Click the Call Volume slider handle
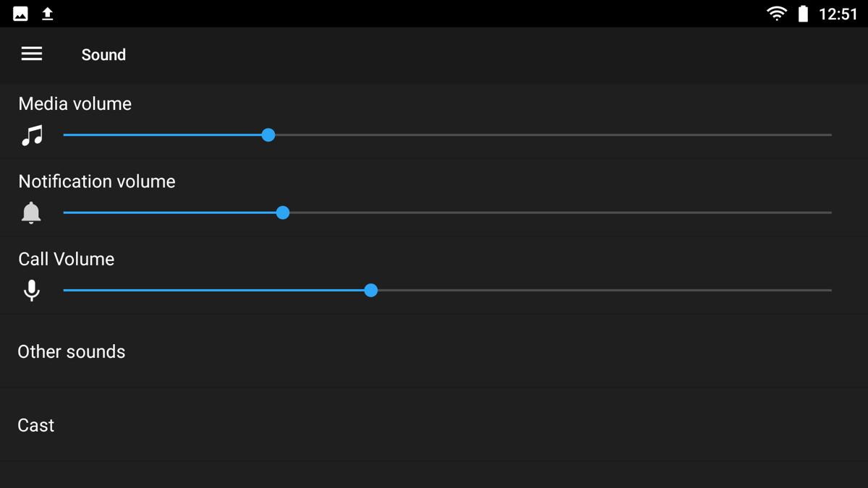This screenshot has width=868, height=488. coord(371,291)
